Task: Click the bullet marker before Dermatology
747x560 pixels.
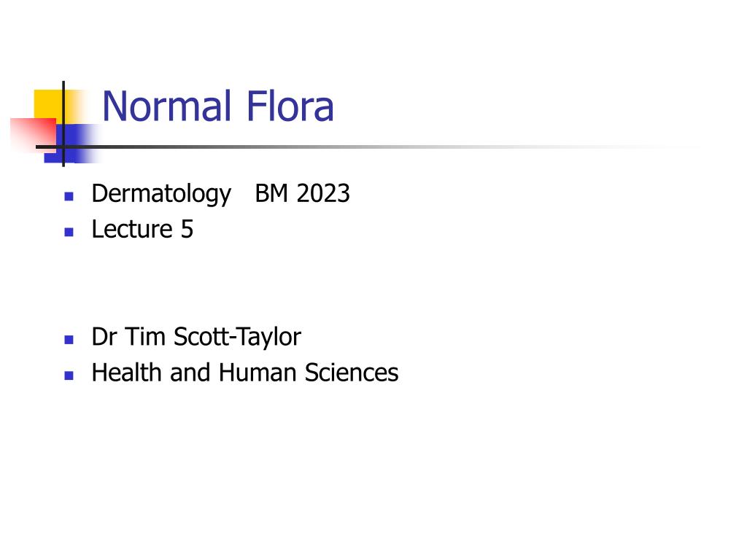Action: point(69,195)
